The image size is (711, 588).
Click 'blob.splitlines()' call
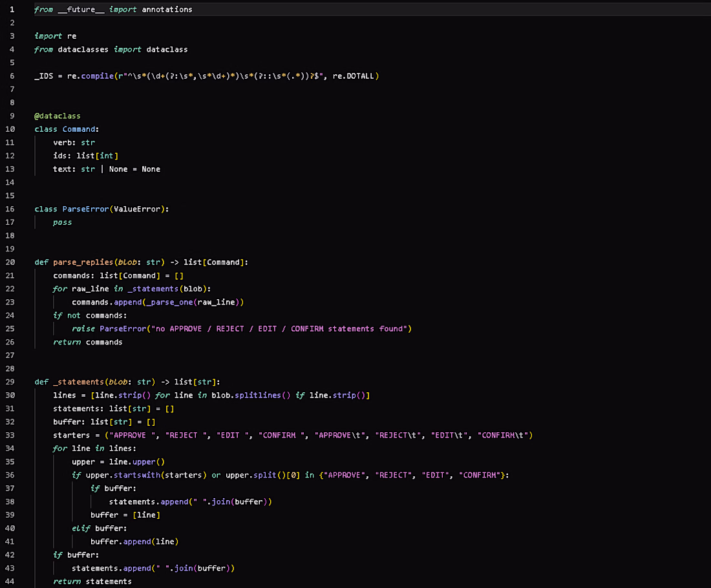click(x=251, y=395)
